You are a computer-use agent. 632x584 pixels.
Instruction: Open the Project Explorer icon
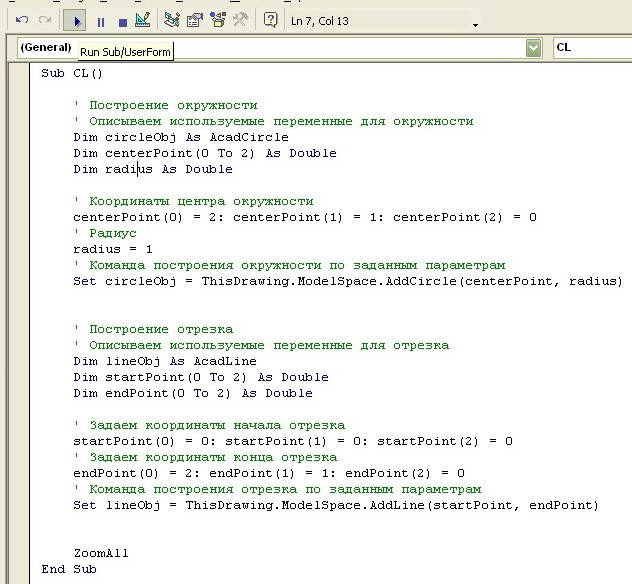172,19
